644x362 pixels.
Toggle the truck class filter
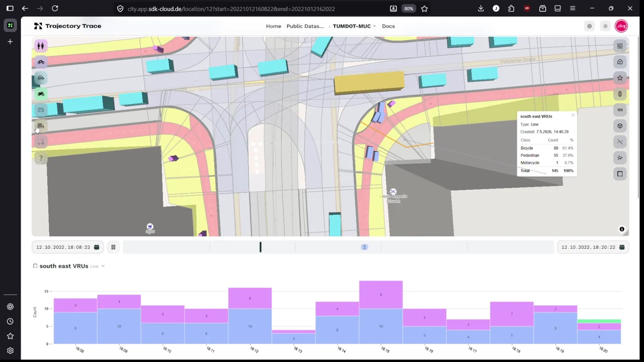click(x=41, y=126)
